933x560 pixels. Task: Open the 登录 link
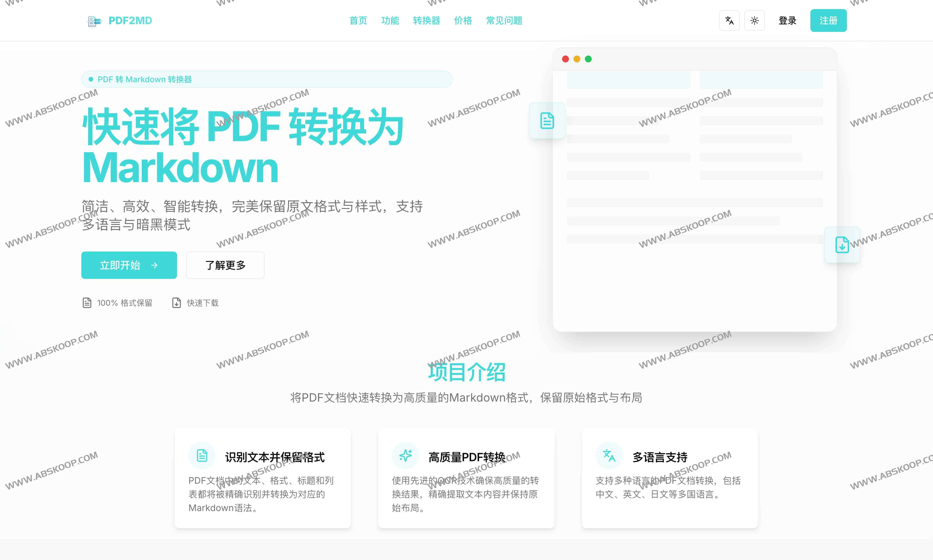[787, 20]
